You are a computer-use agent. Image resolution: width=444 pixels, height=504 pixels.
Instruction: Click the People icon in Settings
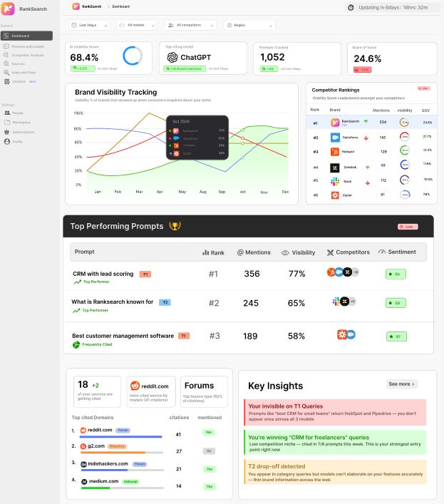pyautogui.click(x=7, y=113)
